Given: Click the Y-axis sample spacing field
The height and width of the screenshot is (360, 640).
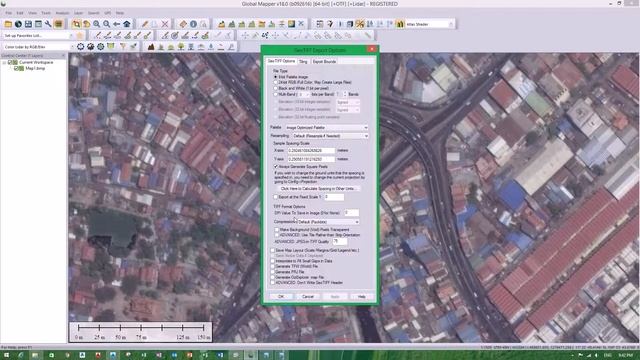Looking at the screenshot, I should [311, 159].
